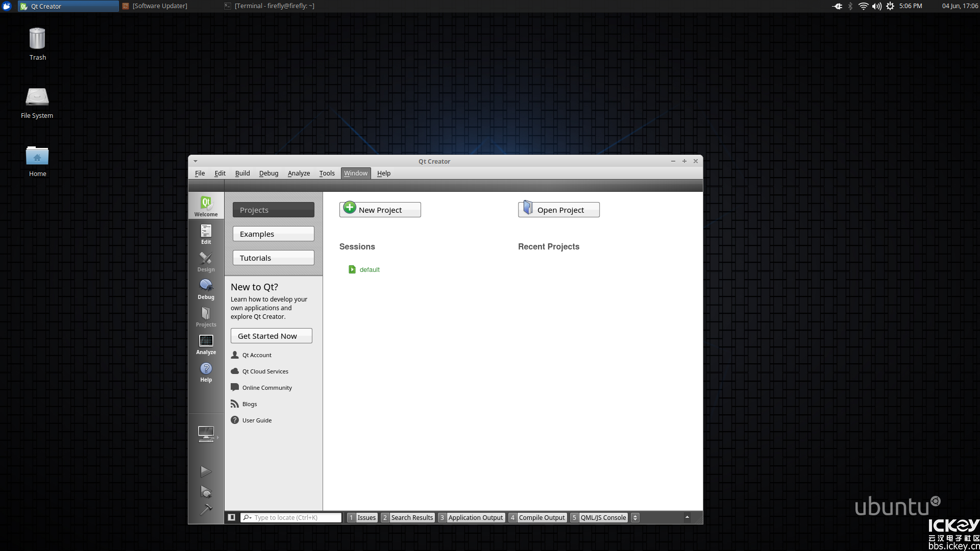Open the Tools menu
Image resolution: width=980 pixels, height=551 pixels.
pos(327,173)
